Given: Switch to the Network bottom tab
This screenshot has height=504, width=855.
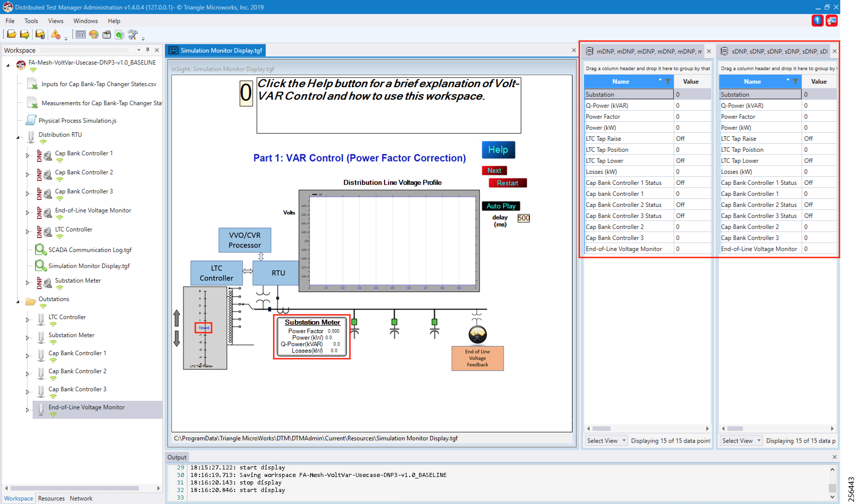Looking at the screenshot, I should tap(81, 498).
